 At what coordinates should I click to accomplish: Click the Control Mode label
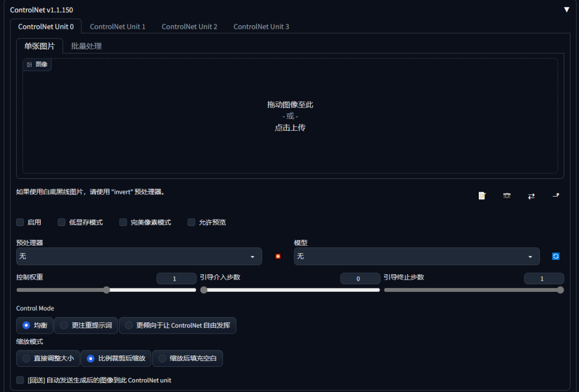[35, 308]
